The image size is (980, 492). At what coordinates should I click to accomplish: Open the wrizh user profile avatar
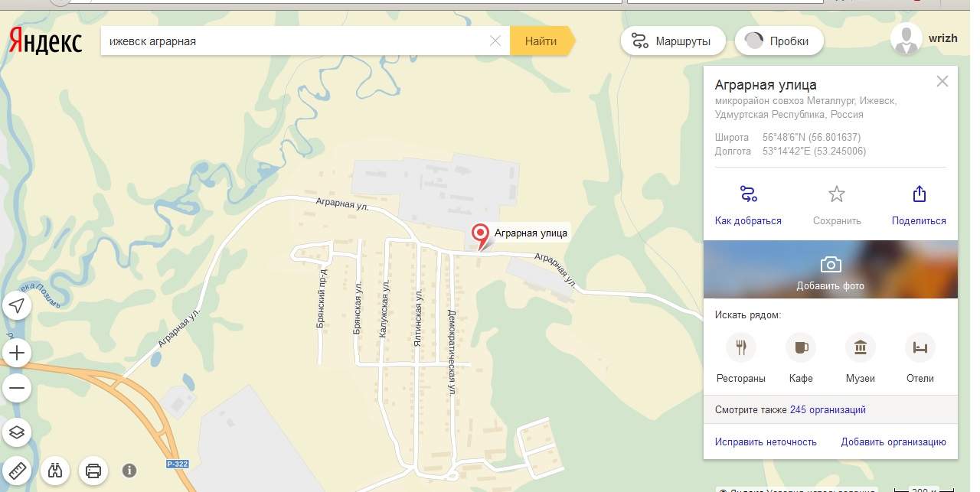(x=906, y=39)
